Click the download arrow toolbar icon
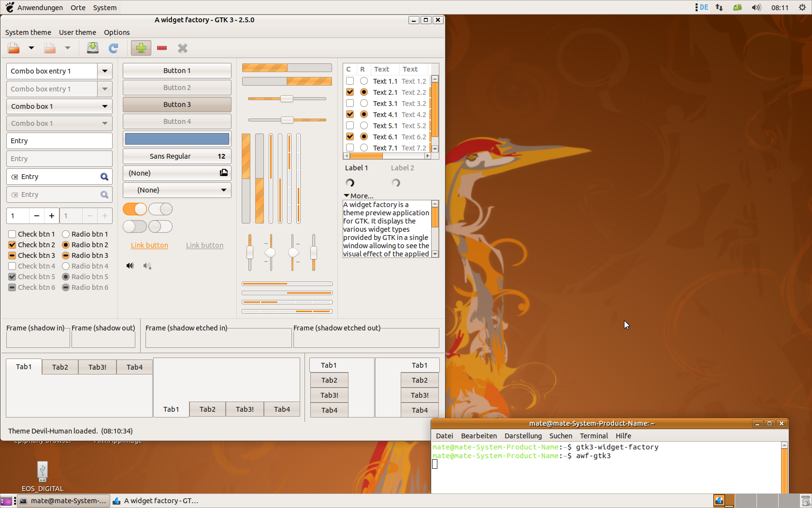The height and width of the screenshot is (508, 812). (92, 48)
